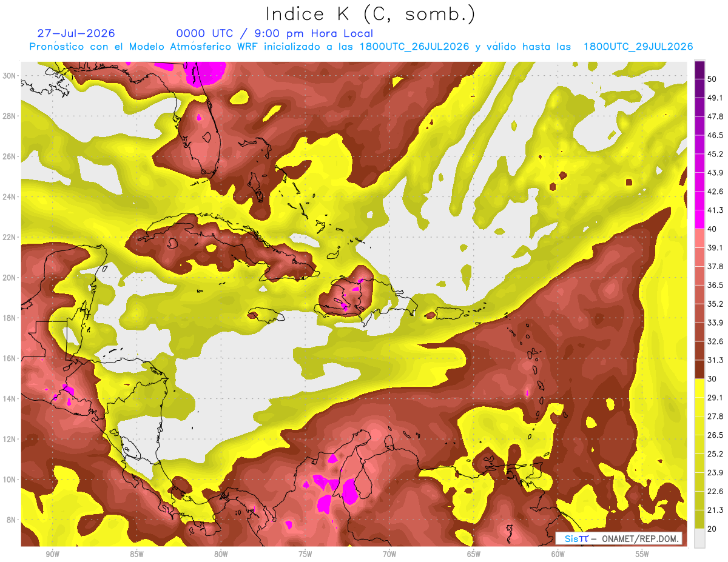The image size is (728, 562).
Task: Click the longitude axis label '80W'
Action: click(x=221, y=554)
